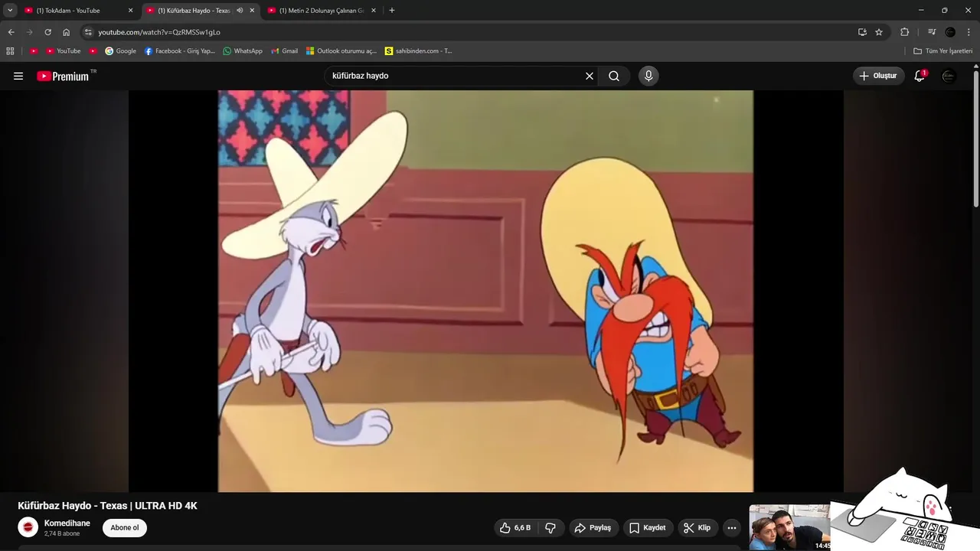Open a new browser tab

tap(392, 11)
